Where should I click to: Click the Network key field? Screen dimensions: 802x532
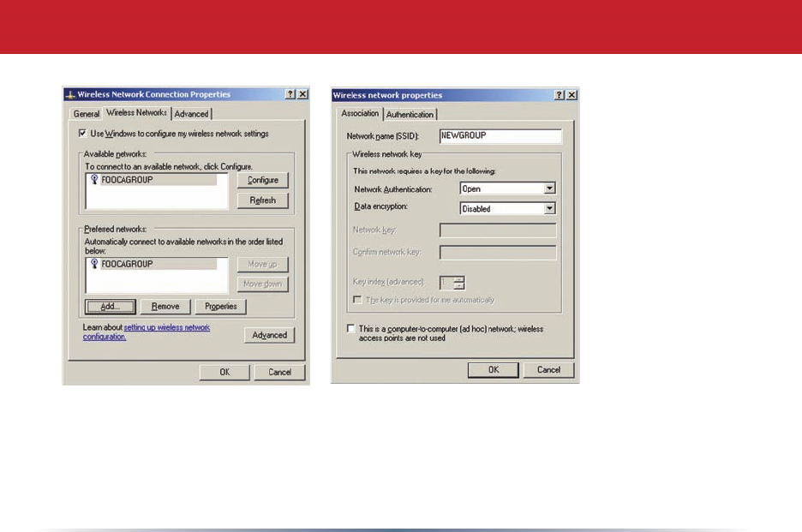click(x=498, y=230)
